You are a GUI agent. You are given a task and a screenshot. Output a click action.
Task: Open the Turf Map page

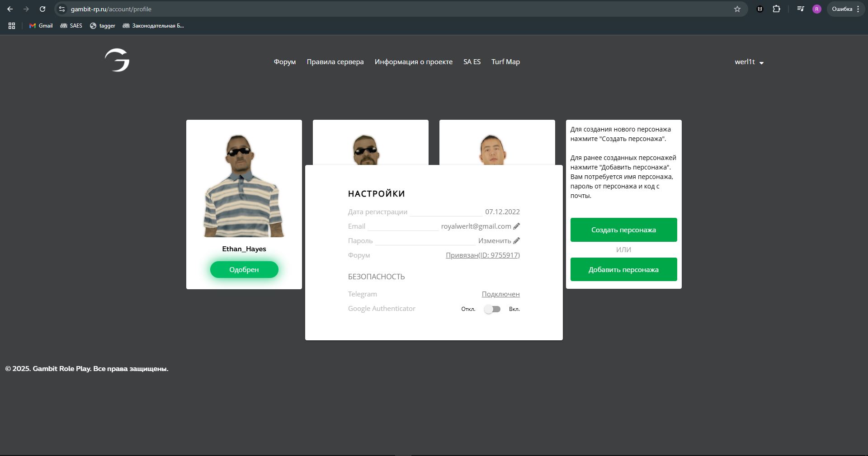pos(505,62)
